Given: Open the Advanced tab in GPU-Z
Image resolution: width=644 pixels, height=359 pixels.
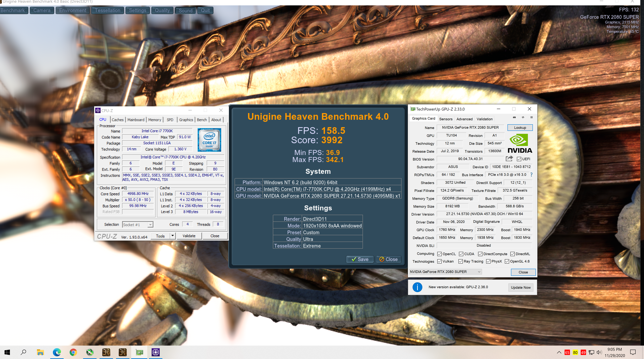Looking at the screenshot, I should point(464,119).
